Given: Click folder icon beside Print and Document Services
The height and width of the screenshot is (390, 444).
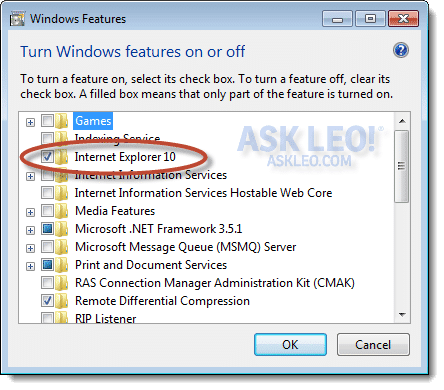Looking at the screenshot, I should 61,265.
